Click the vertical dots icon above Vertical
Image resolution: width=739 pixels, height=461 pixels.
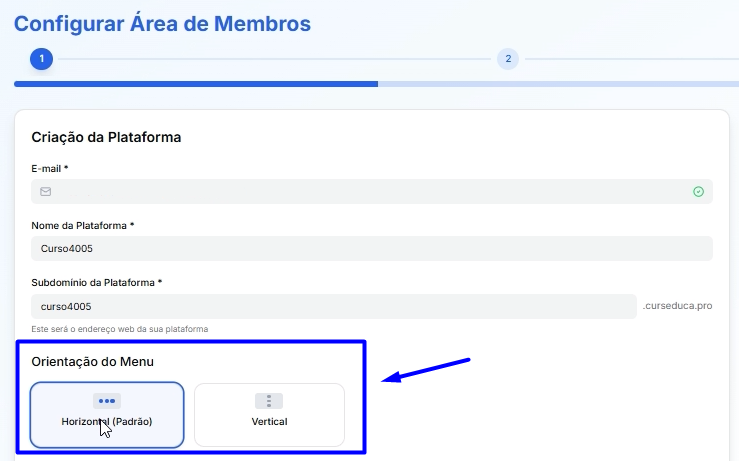269,401
